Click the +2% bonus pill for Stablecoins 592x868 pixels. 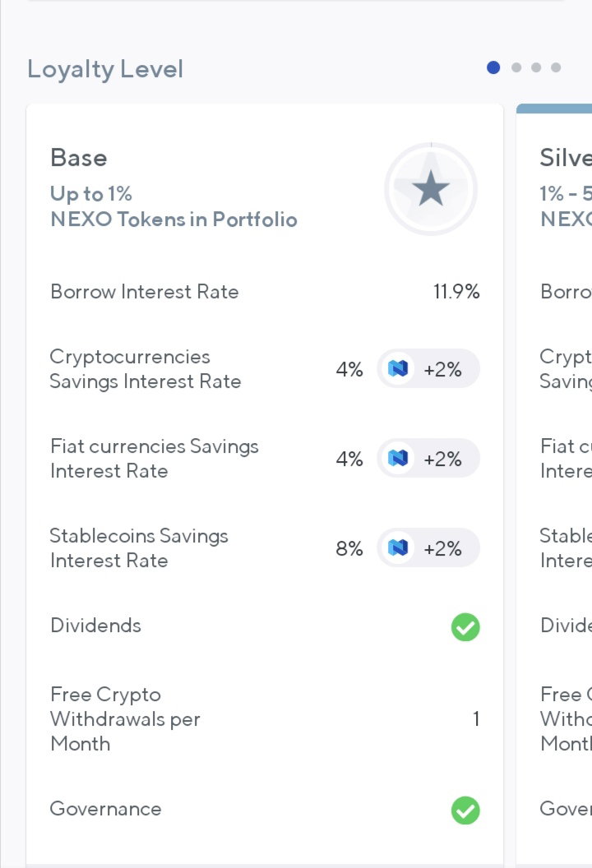pos(428,548)
